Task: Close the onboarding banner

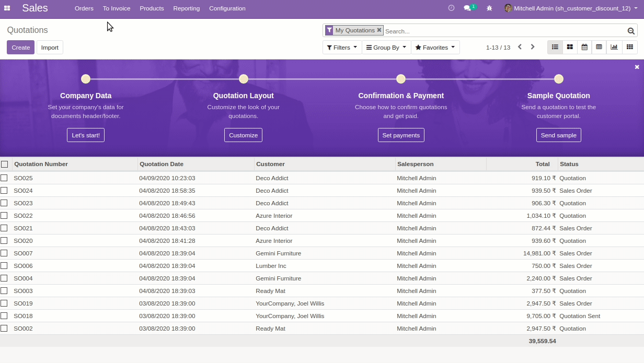Action: click(x=637, y=67)
